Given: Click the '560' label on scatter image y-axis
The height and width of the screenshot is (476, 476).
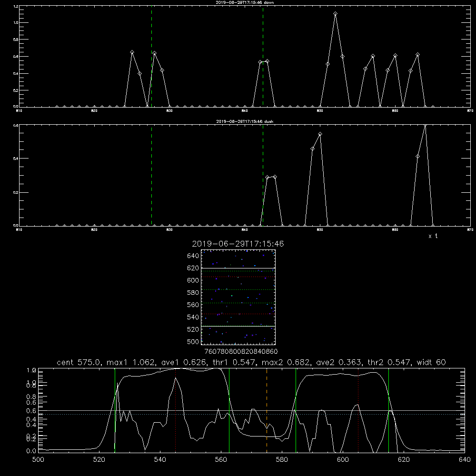Looking at the screenshot, I should [193, 305].
